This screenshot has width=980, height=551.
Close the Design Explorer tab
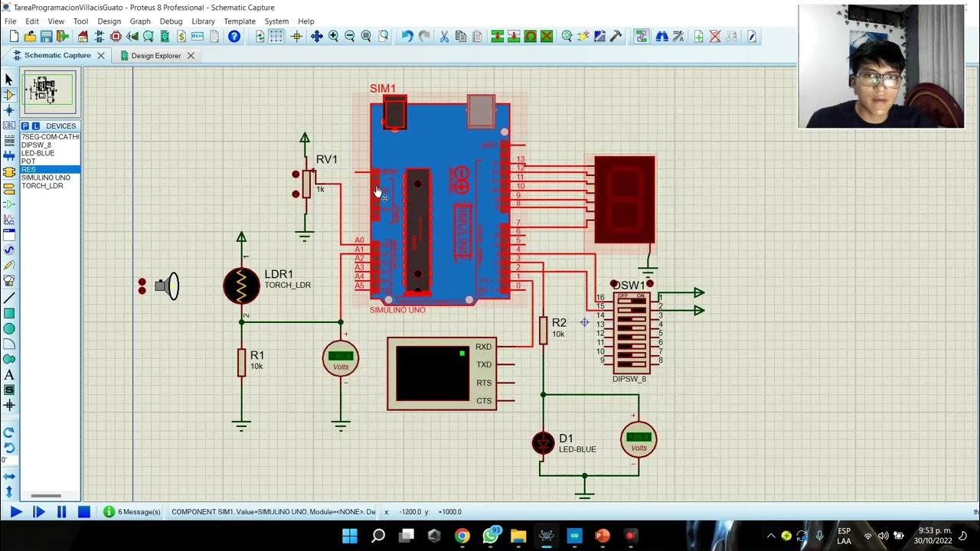191,55
